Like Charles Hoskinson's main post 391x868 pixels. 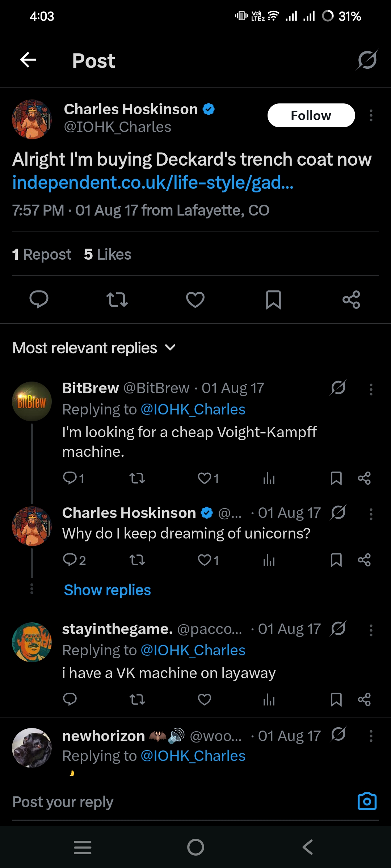click(195, 299)
